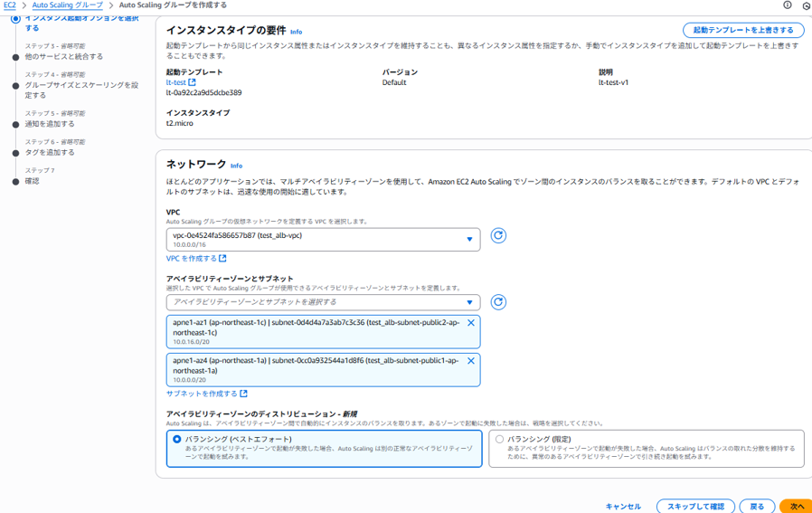The height and width of the screenshot is (513, 812).
Task: Open the VPC selection dropdown
Action: pos(323,240)
